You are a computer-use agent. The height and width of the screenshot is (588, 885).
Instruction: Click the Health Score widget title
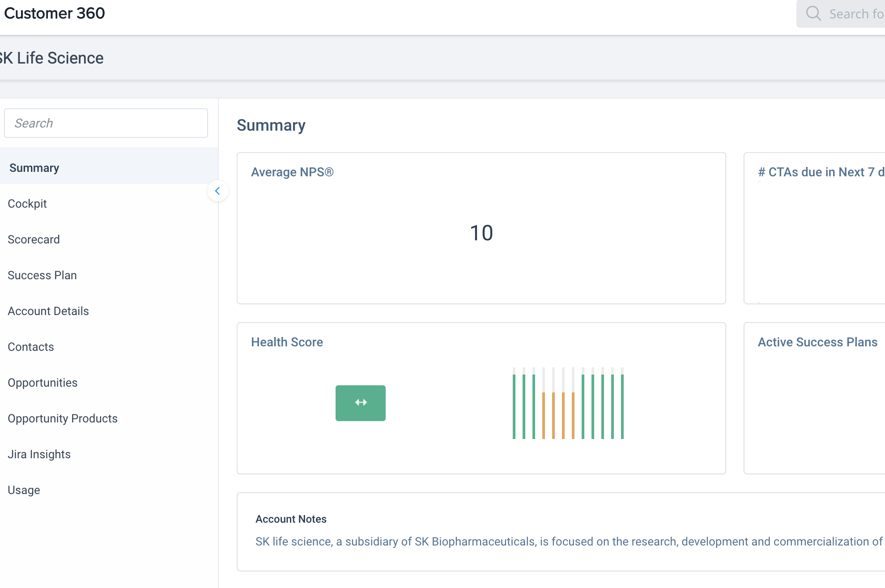pyautogui.click(x=287, y=342)
